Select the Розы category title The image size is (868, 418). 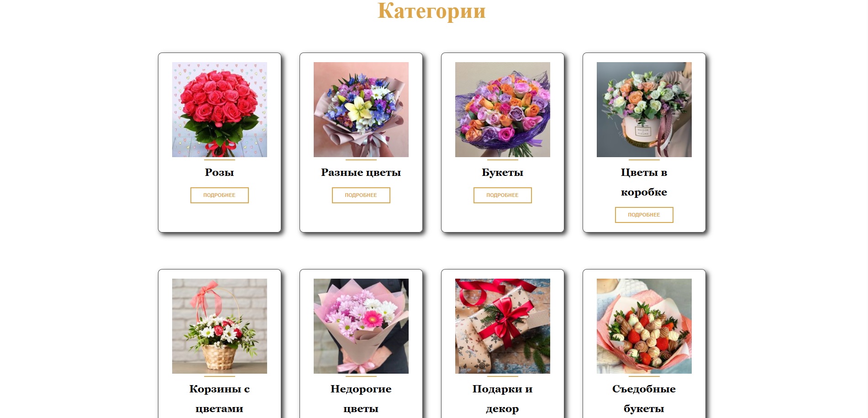click(219, 172)
